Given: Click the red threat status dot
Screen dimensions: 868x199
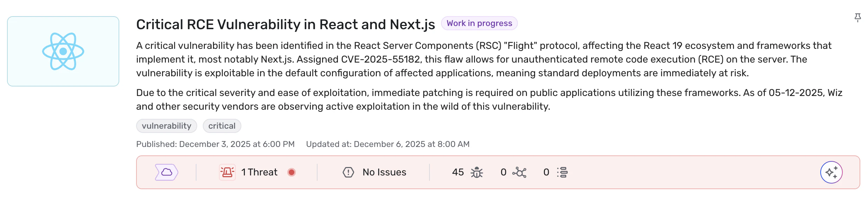Looking at the screenshot, I should pyautogui.click(x=291, y=172).
